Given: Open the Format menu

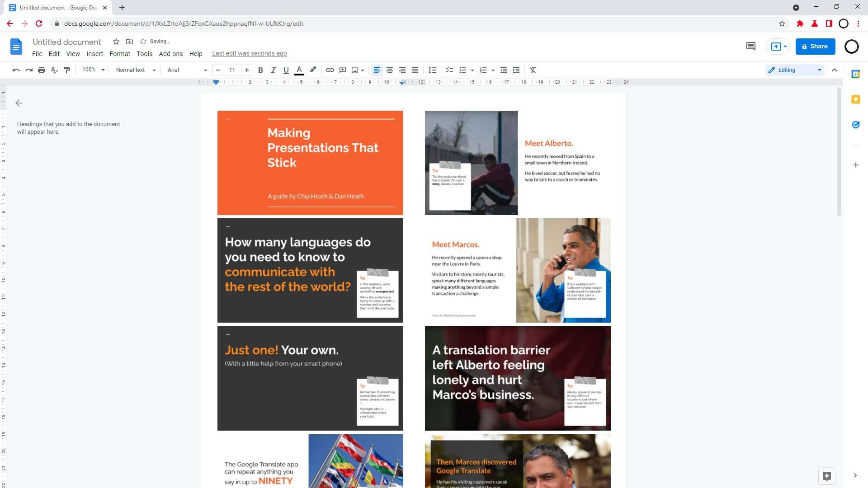Looking at the screenshot, I should [119, 53].
